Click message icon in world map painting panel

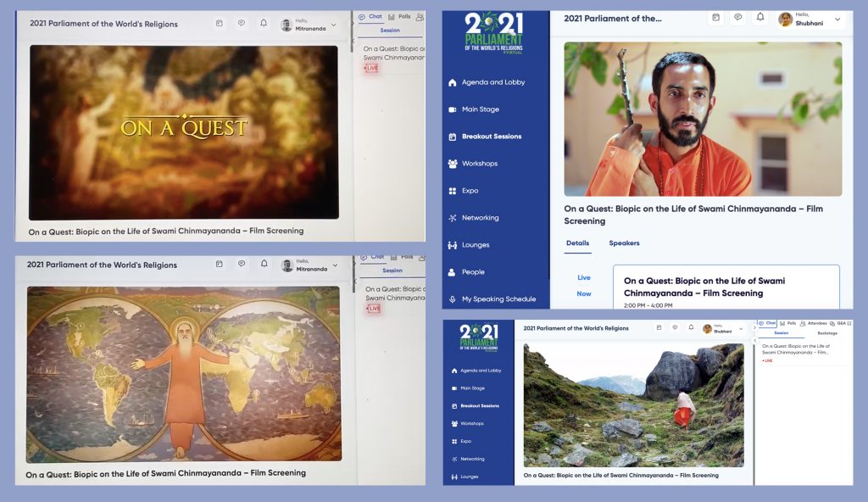point(242,265)
